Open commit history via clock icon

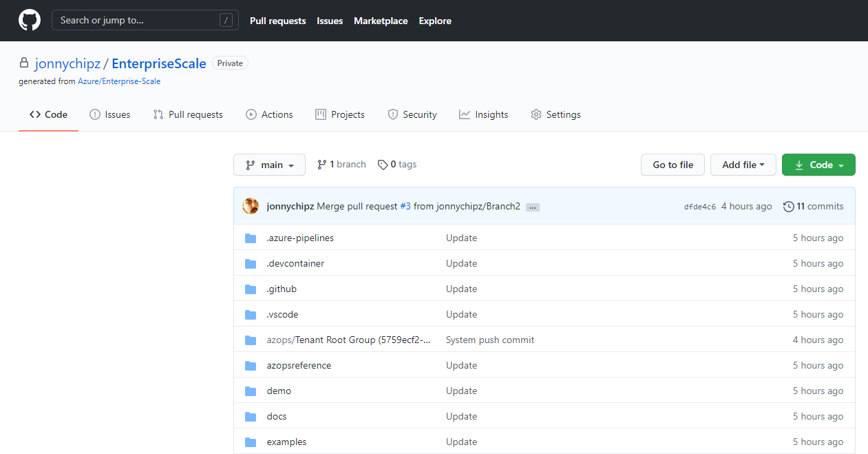[x=789, y=207]
